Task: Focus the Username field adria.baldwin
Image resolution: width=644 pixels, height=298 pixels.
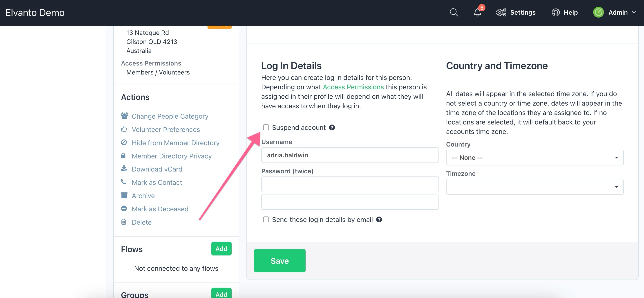Action: (350, 155)
